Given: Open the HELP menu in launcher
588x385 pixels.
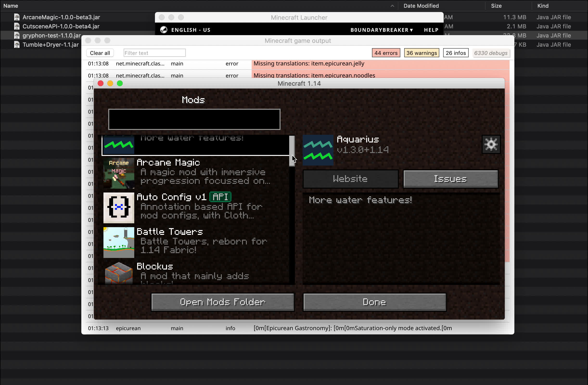Looking at the screenshot, I should [431, 30].
